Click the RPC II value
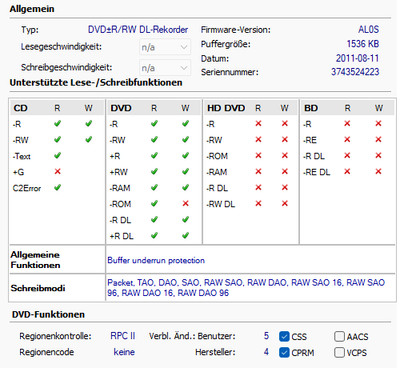The height and width of the screenshot is (368, 400). pos(123,336)
